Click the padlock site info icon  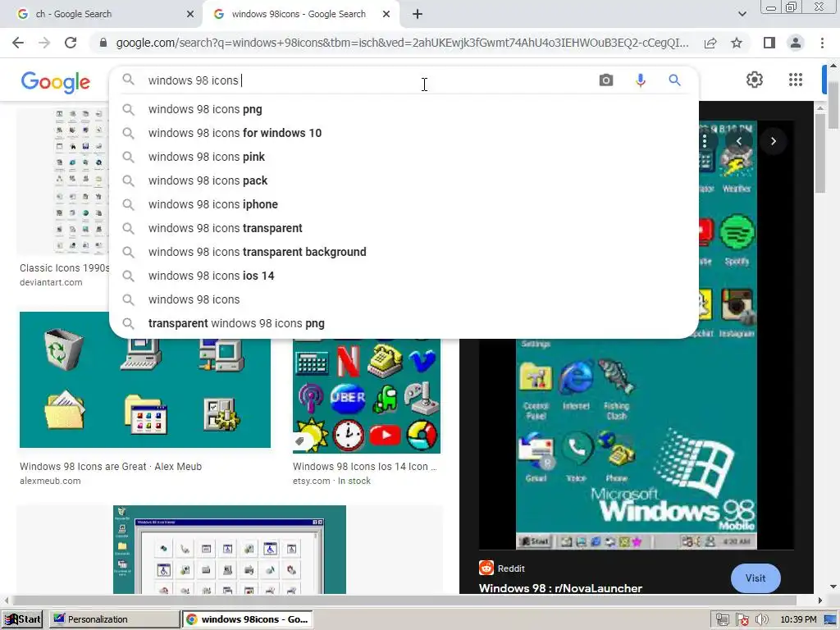pyautogui.click(x=103, y=43)
